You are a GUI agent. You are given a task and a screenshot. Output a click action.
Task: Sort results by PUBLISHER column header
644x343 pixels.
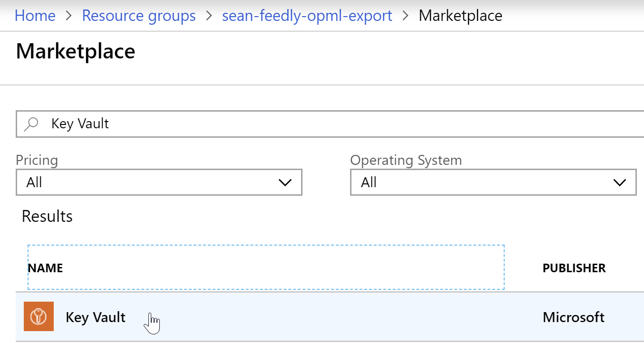point(574,268)
